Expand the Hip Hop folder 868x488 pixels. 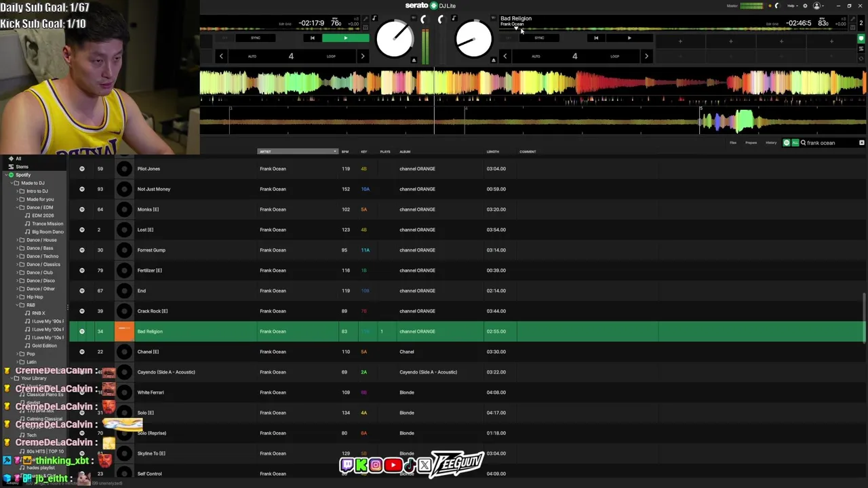[x=18, y=297]
